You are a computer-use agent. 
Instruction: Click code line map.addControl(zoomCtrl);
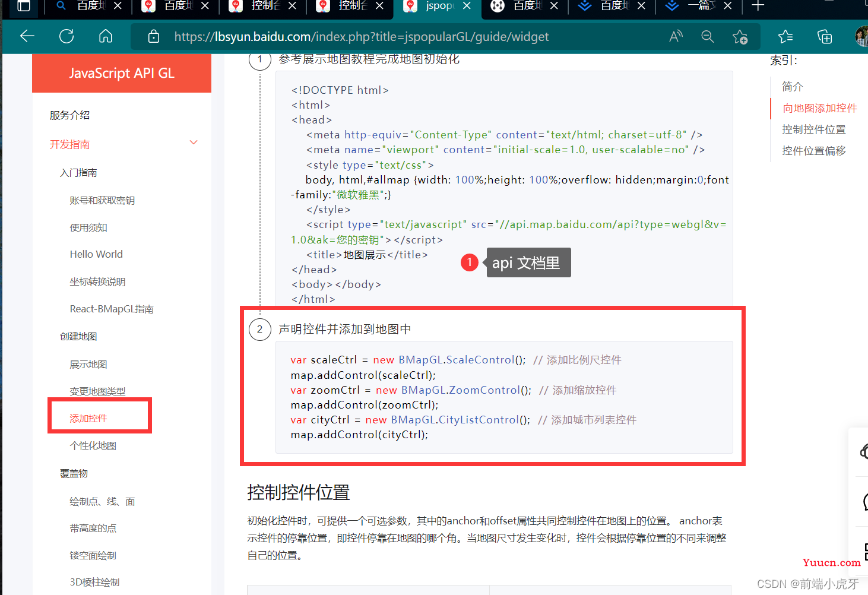point(365,405)
